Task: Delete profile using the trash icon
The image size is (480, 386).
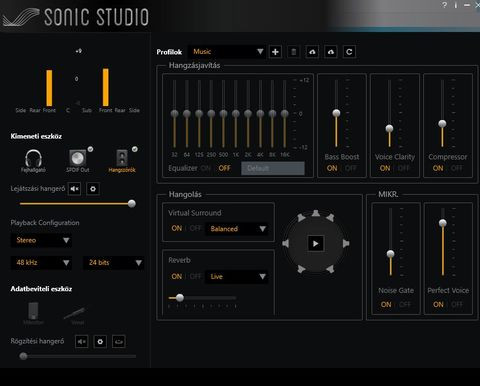Action: 294,52
